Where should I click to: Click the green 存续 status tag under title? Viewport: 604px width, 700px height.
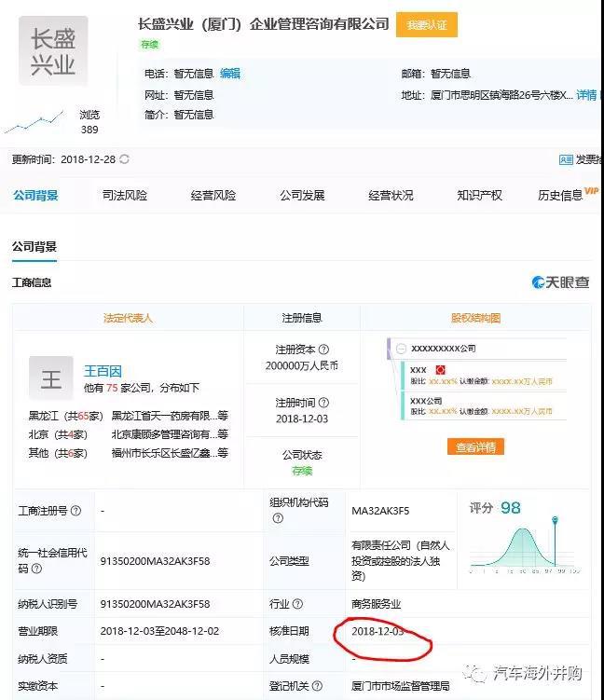[x=149, y=44]
